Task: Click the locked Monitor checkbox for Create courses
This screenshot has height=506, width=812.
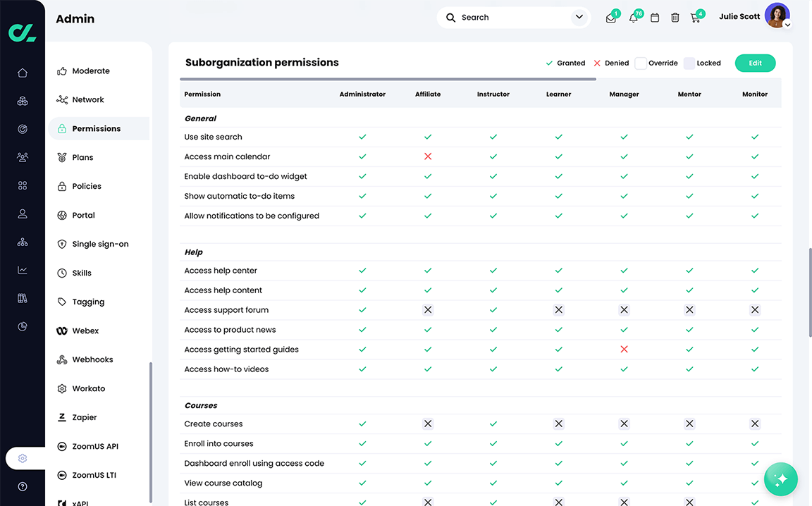Action: click(x=755, y=424)
